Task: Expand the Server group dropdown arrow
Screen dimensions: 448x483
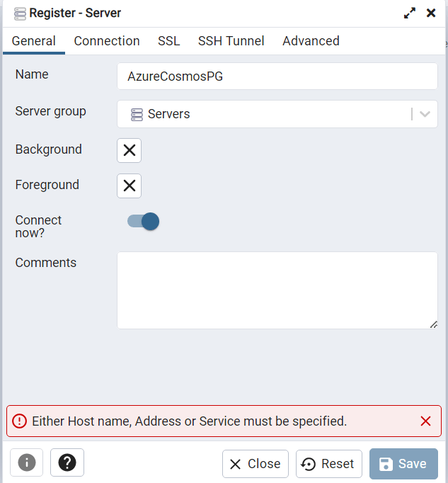Action: point(425,114)
